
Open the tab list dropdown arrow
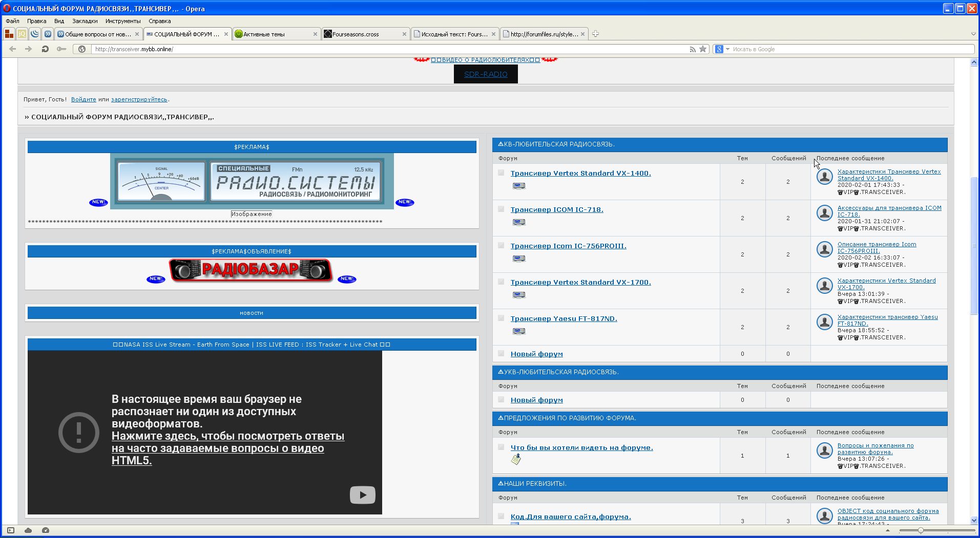(x=973, y=34)
